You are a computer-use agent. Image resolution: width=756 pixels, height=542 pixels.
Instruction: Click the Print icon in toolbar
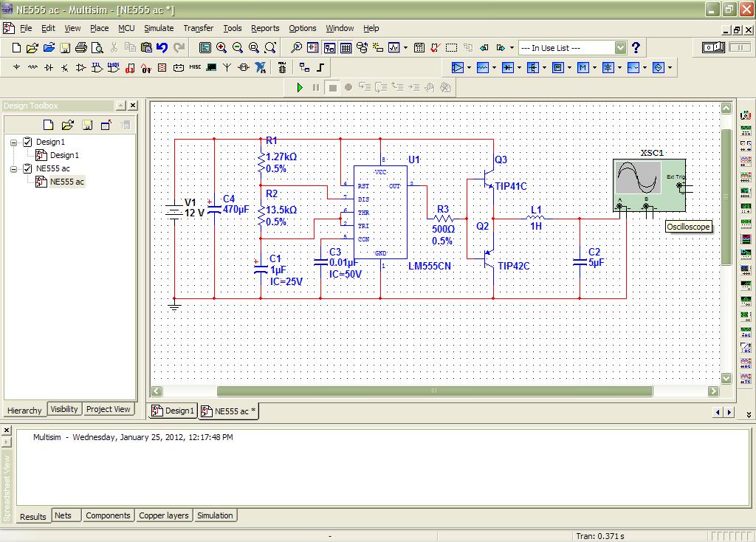pos(81,48)
